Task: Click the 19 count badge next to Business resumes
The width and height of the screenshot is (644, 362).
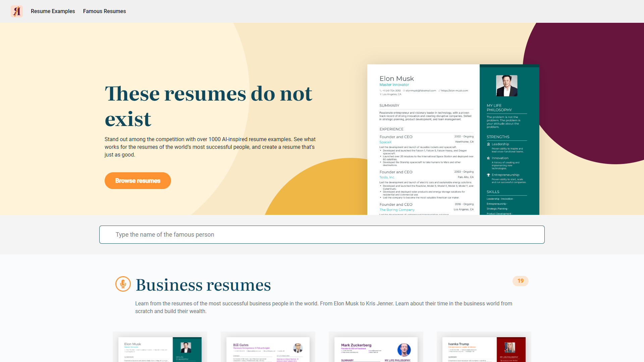Action: pos(520,281)
